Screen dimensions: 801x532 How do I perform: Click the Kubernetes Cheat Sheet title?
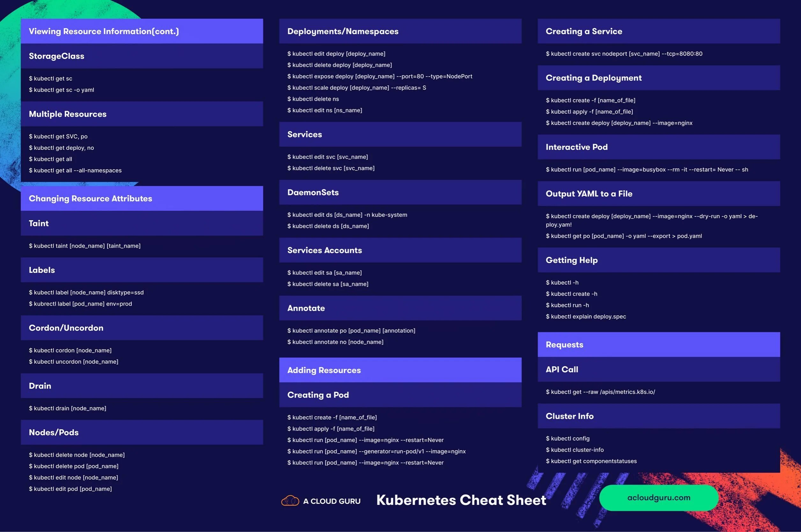click(x=461, y=500)
